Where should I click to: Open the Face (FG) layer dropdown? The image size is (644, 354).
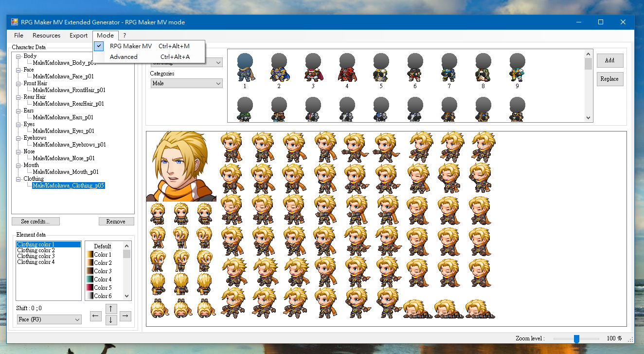coord(49,319)
